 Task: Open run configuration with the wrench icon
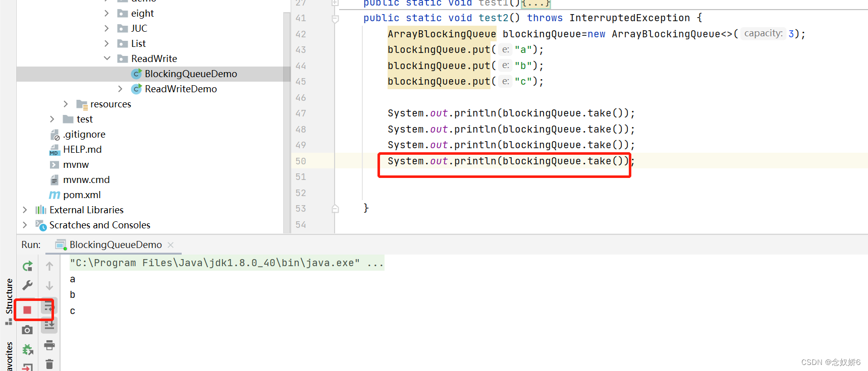pos(28,285)
